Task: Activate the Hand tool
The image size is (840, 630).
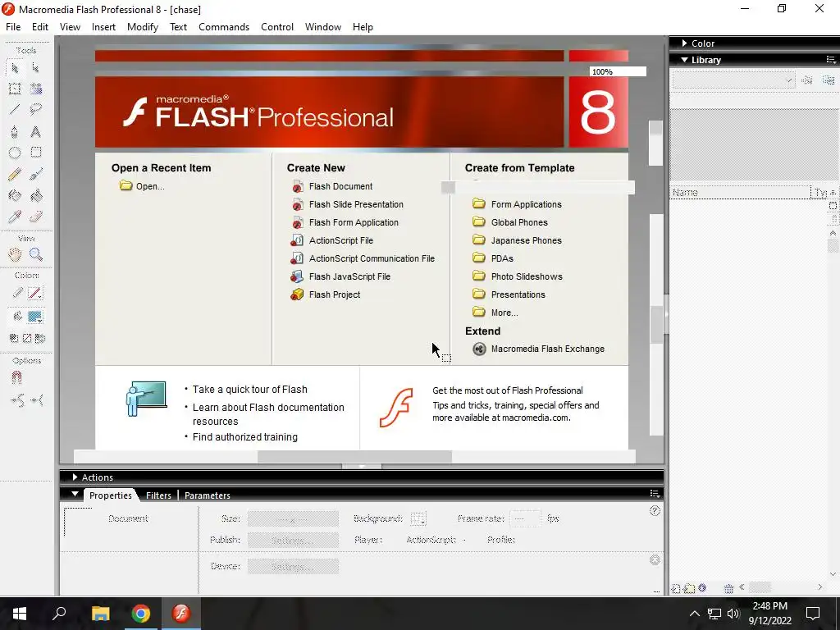Action: tap(15, 254)
